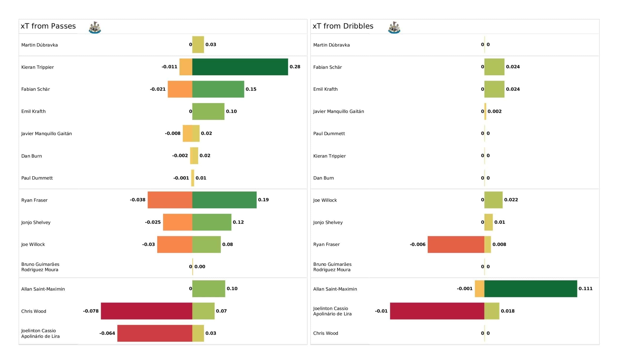This screenshot has height=364, width=620.
Task: Click Joelinton's red -0.064 passes bar
Action: (x=155, y=333)
